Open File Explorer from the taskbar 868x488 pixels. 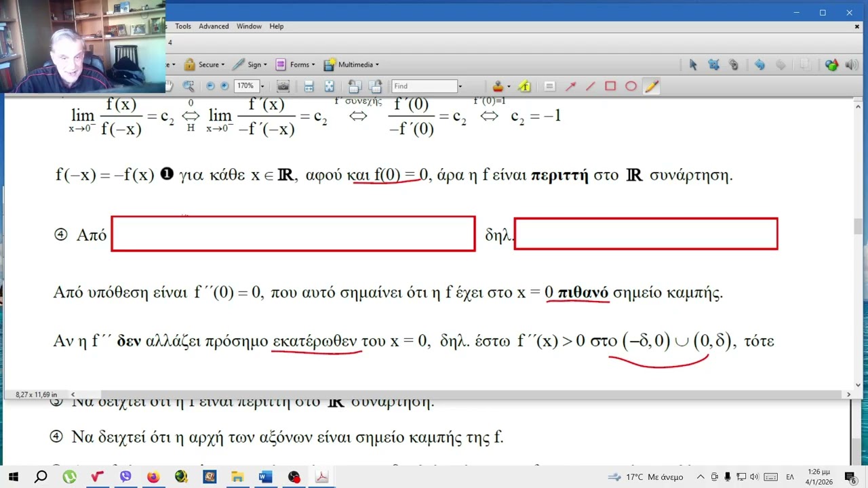237,477
